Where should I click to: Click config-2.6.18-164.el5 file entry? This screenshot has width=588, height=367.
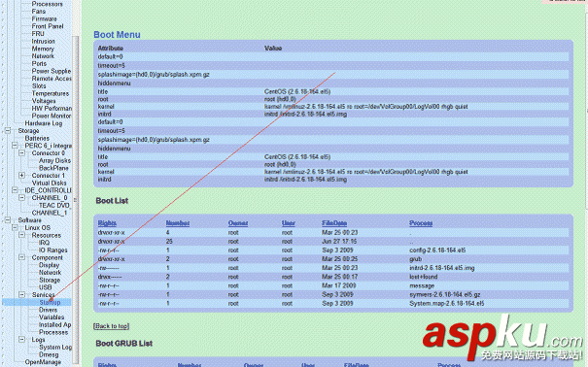437,250
